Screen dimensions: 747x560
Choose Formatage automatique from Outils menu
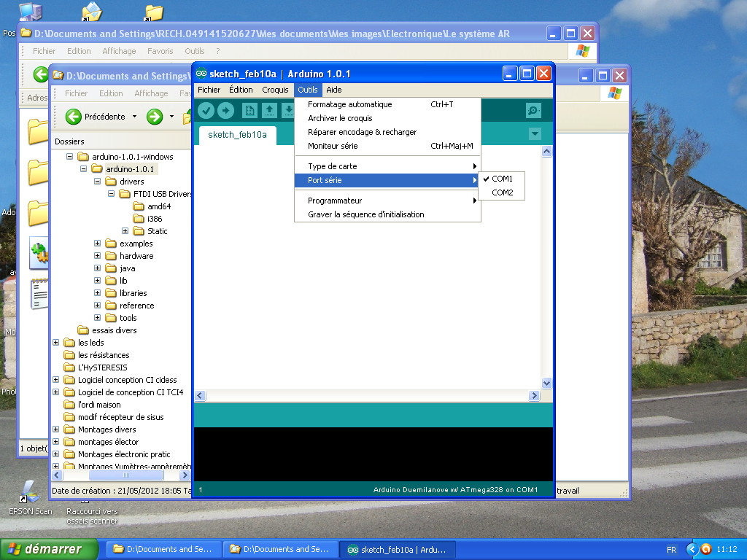350,104
